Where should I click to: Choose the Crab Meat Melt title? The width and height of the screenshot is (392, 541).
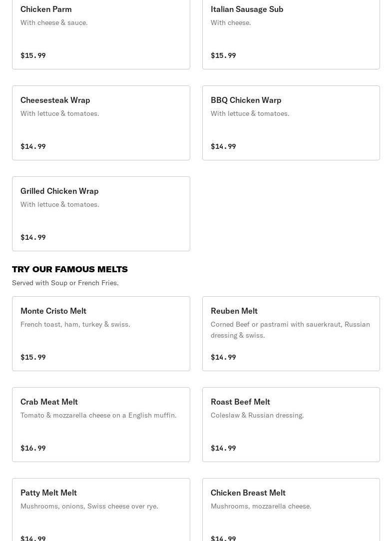coord(49,402)
